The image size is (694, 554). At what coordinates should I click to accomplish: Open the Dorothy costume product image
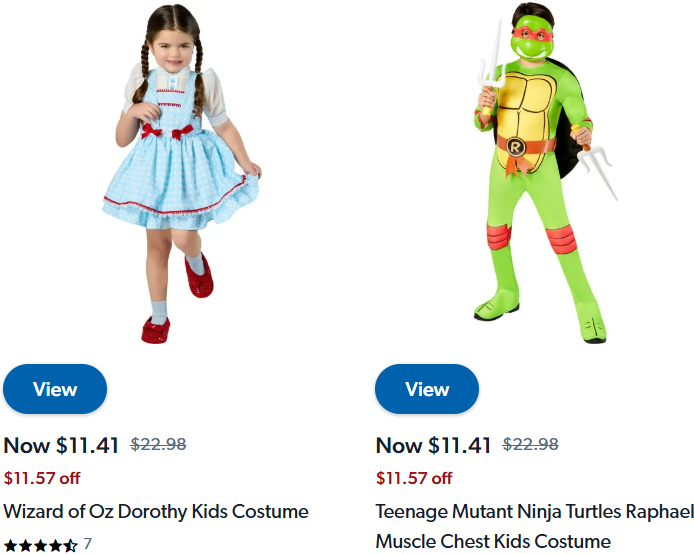coord(180,170)
